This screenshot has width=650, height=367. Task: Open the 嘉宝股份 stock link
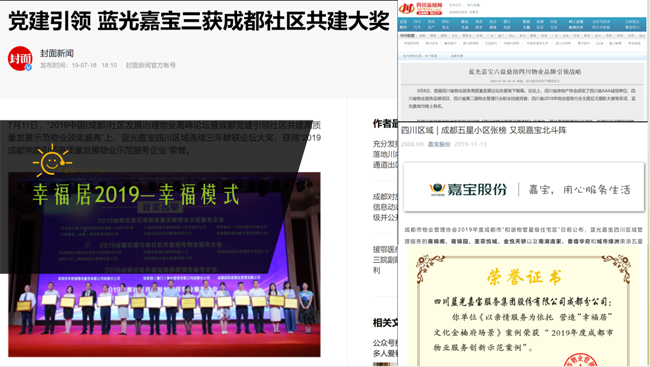[x=439, y=144]
